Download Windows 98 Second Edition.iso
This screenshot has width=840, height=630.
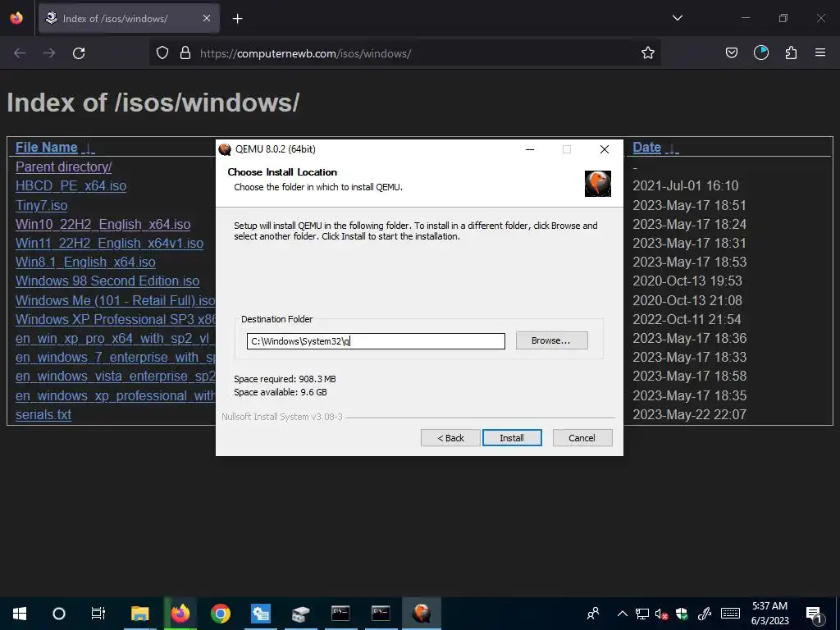[107, 281]
